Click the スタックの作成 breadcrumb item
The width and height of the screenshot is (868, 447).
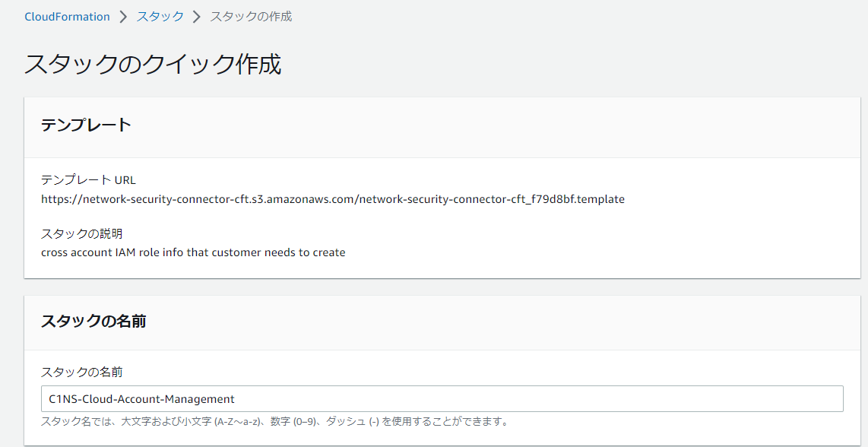point(251,17)
